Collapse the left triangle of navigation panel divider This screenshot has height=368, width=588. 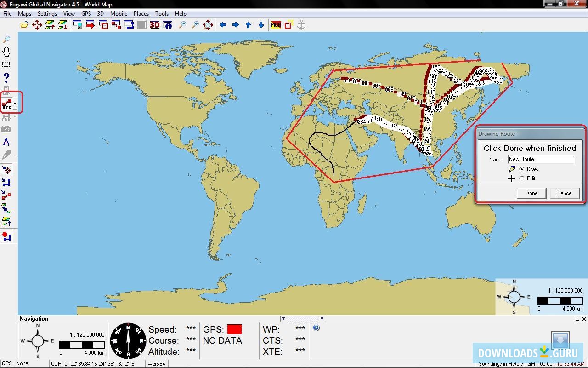coord(283,318)
